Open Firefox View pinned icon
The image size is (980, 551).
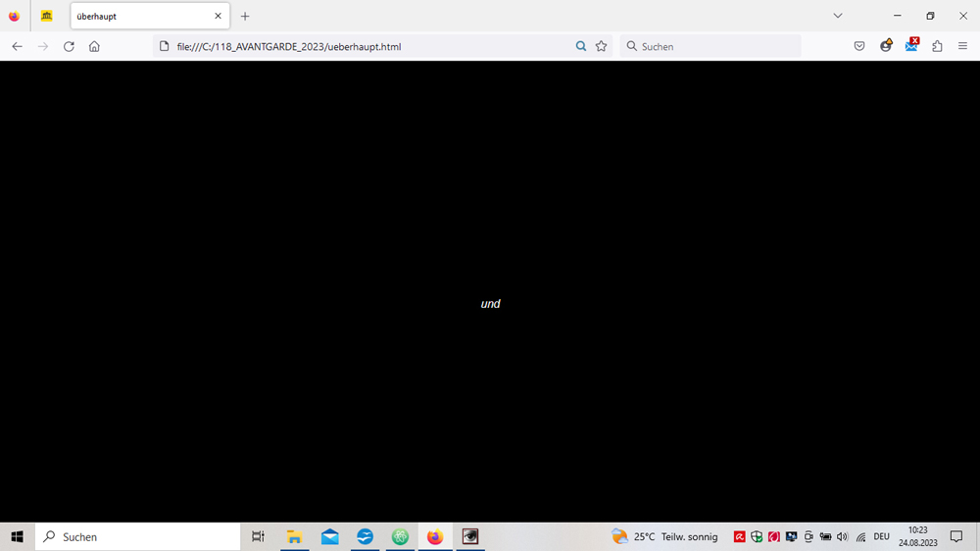[14, 17]
